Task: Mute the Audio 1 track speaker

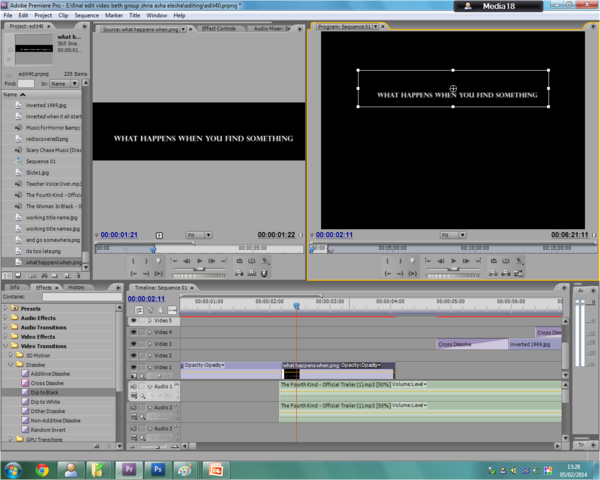Action: click(x=134, y=386)
